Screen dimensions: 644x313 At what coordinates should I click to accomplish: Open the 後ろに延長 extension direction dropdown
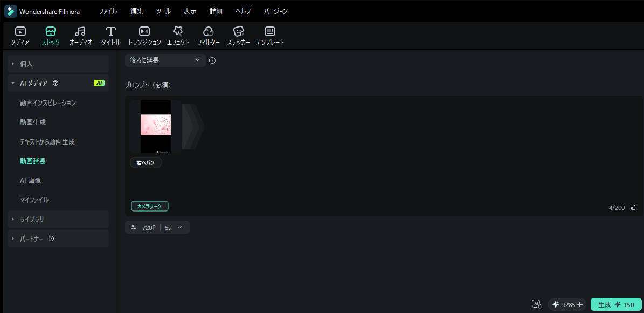pyautogui.click(x=165, y=60)
